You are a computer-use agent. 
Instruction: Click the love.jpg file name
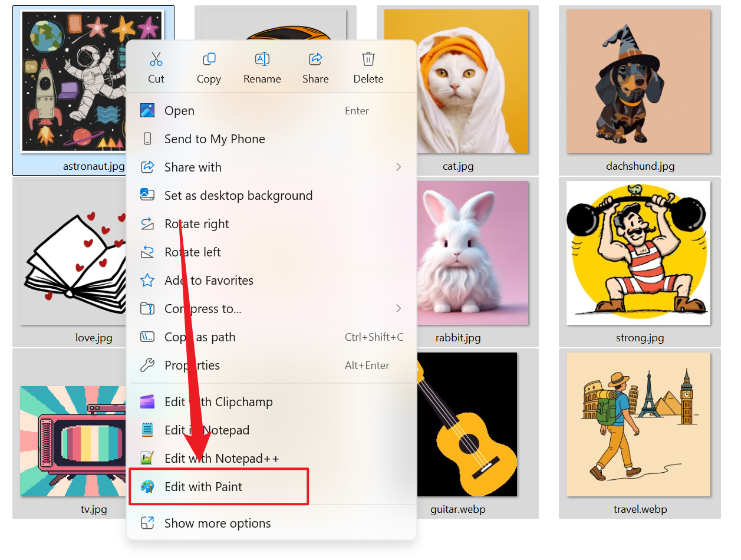coord(94,338)
